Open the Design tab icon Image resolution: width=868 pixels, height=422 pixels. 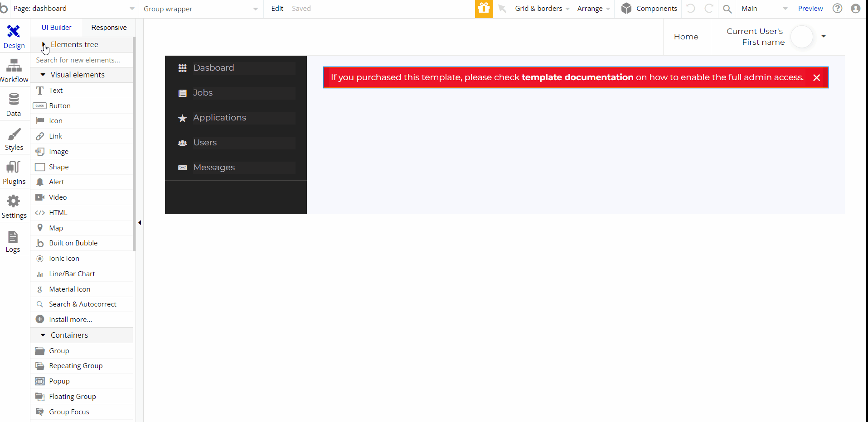tap(14, 32)
